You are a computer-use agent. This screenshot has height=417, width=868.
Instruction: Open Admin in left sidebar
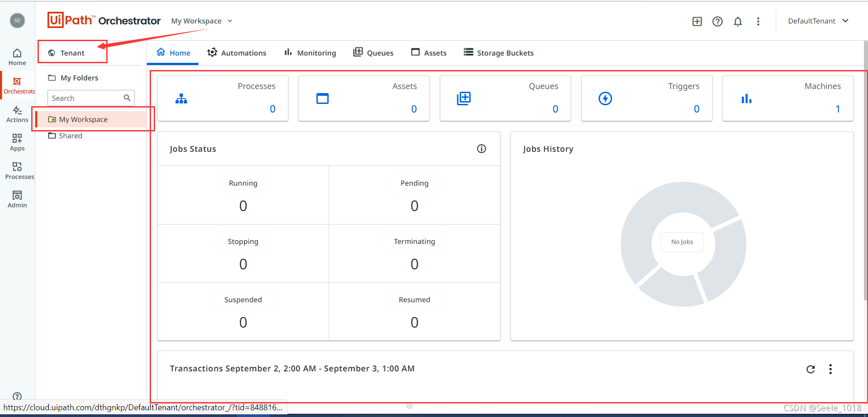pyautogui.click(x=17, y=199)
